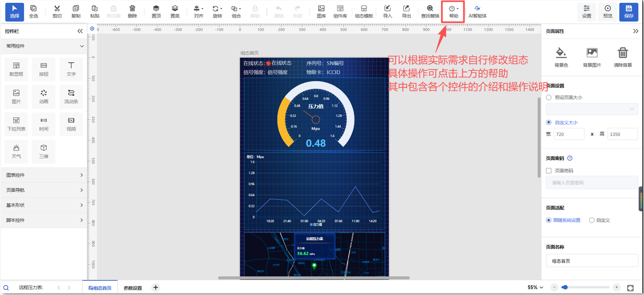Open the 组态模板 templates
Screen dimensions: 644x295
coord(364,12)
